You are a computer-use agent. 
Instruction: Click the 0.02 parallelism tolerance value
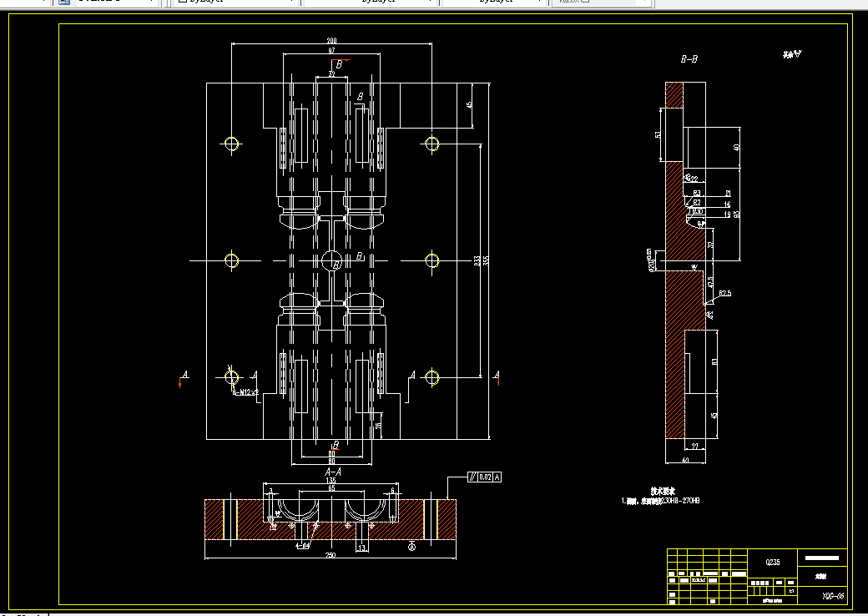point(485,477)
